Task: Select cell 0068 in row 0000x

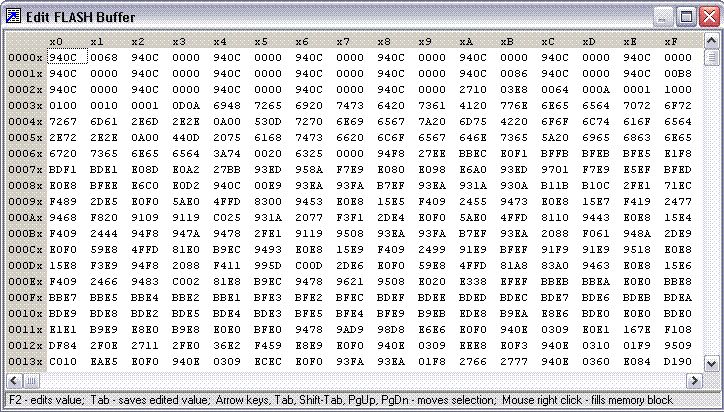Action: [104, 58]
